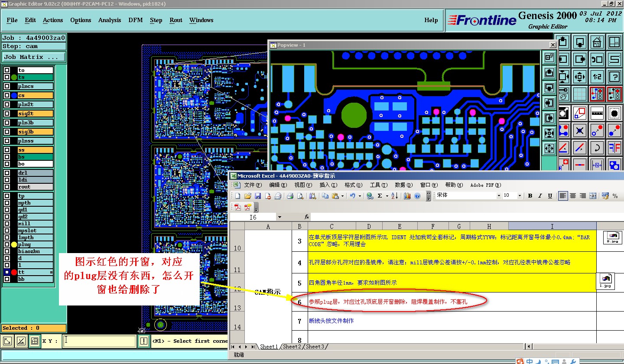
Task: Click the Popview zoom-fit arrows icon
Action: click(549, 133)
